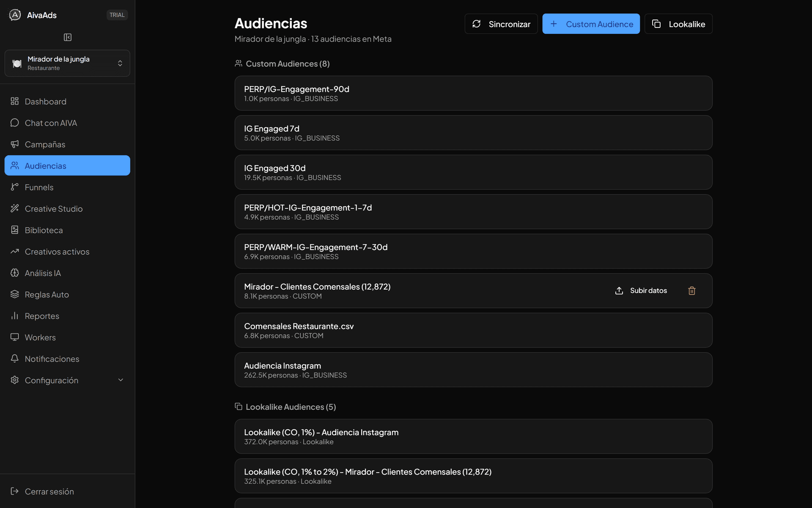This screenshot has height=508, width=812.
Task: Select IG Engaged 30d audience row
Action: (x=473, y=172)
